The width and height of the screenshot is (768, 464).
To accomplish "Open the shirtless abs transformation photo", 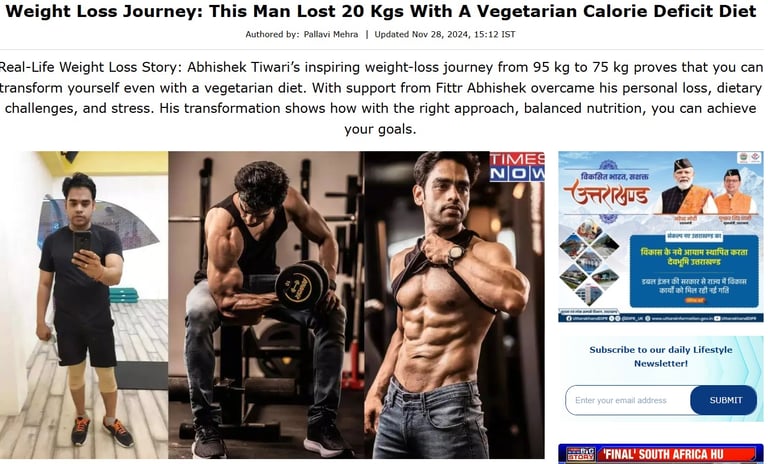I will tap(454, 304).
